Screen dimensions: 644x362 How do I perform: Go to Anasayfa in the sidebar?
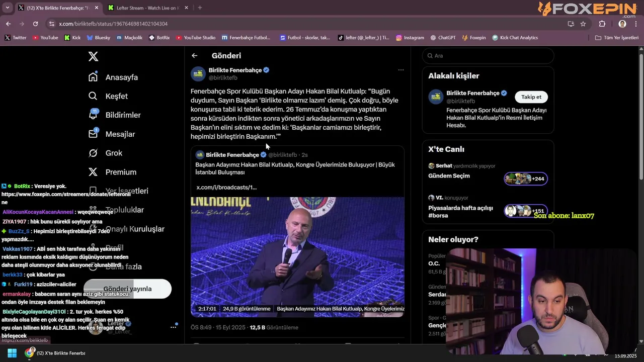[x=113, y=77]
